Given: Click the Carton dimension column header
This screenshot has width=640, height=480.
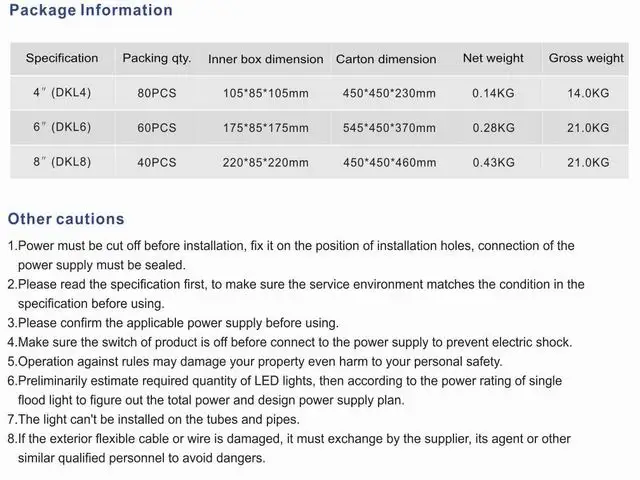Looking at the screenshot, I should coord(386,59).
